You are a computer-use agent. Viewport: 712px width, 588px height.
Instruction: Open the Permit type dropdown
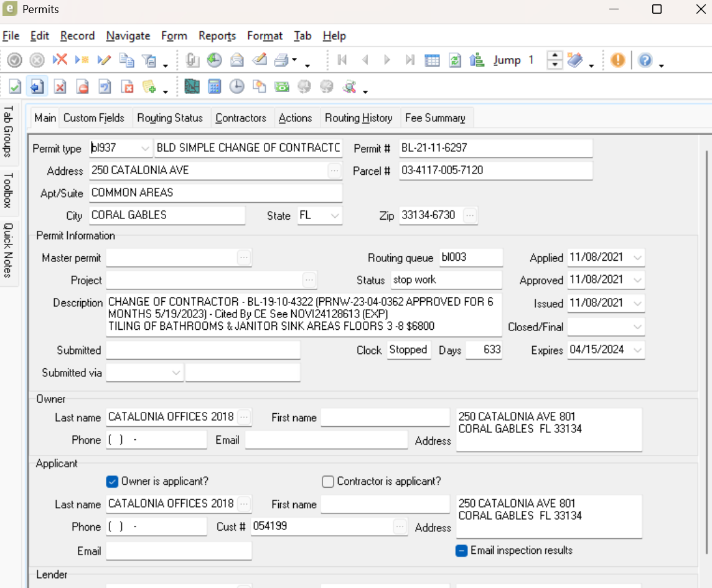[x=145, y=148]
